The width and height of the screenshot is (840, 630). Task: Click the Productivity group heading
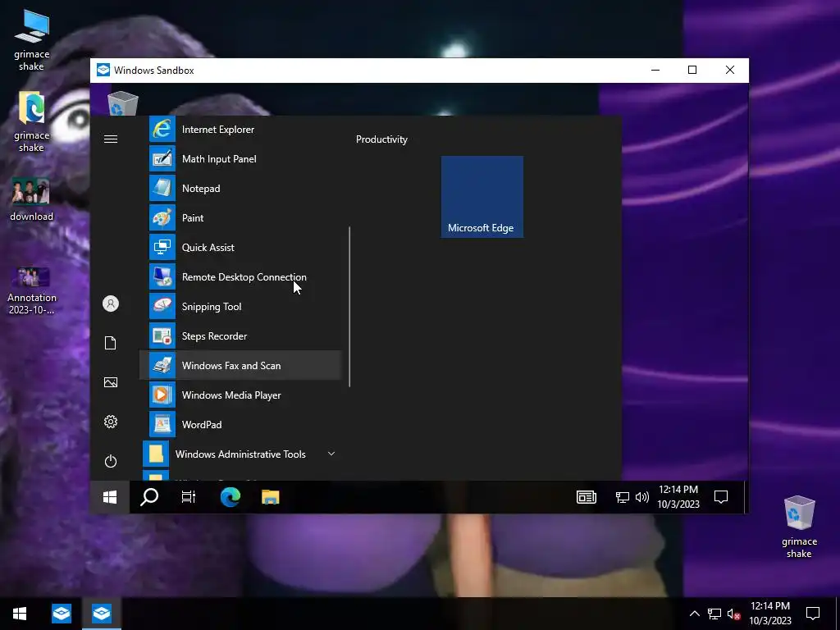[x=381, y=139]
